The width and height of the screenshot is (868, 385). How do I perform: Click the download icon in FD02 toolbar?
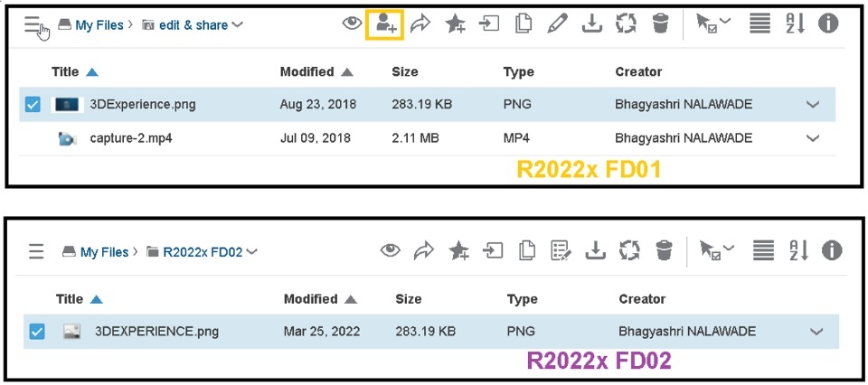click(595, 251)
